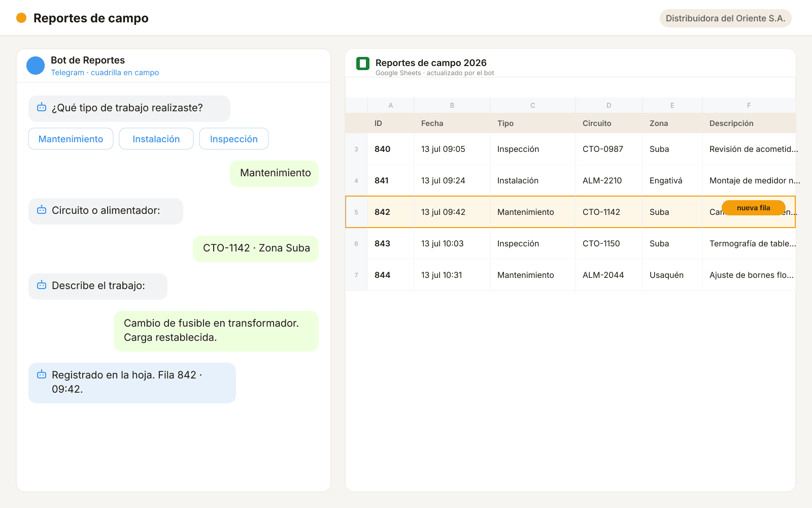Choose the Mantenimiento quick-reply button
The width and height of the screenshot is (812, 508).
click(x=71, y=139)
